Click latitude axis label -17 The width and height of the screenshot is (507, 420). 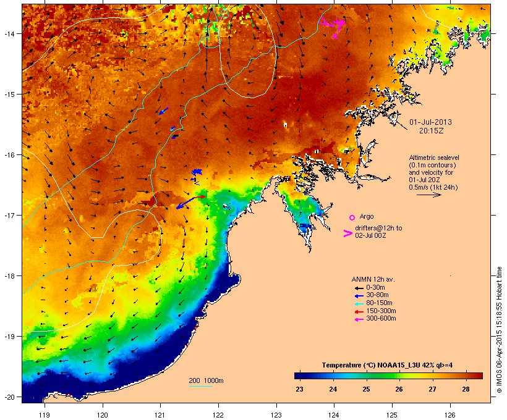(x=9, y=215)
